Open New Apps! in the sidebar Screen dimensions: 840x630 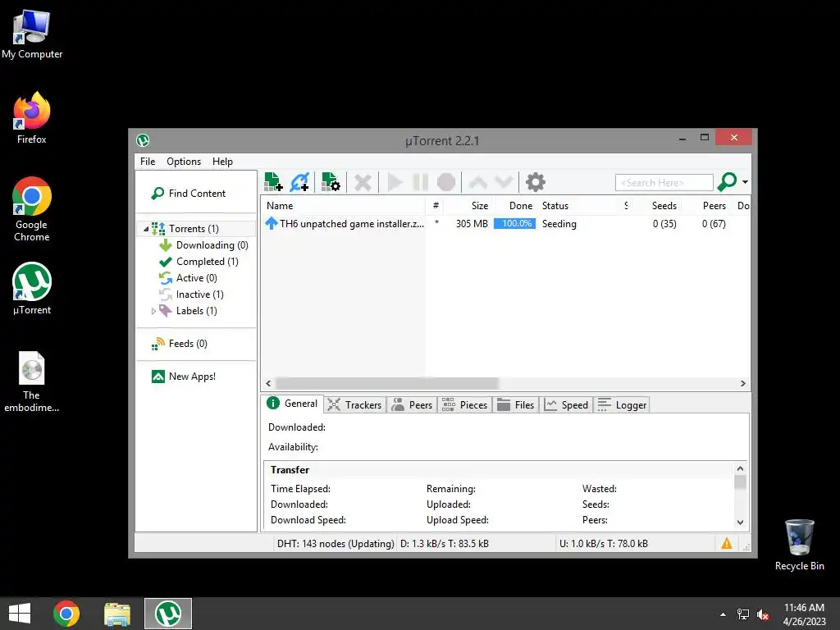(x=184, y=377)
